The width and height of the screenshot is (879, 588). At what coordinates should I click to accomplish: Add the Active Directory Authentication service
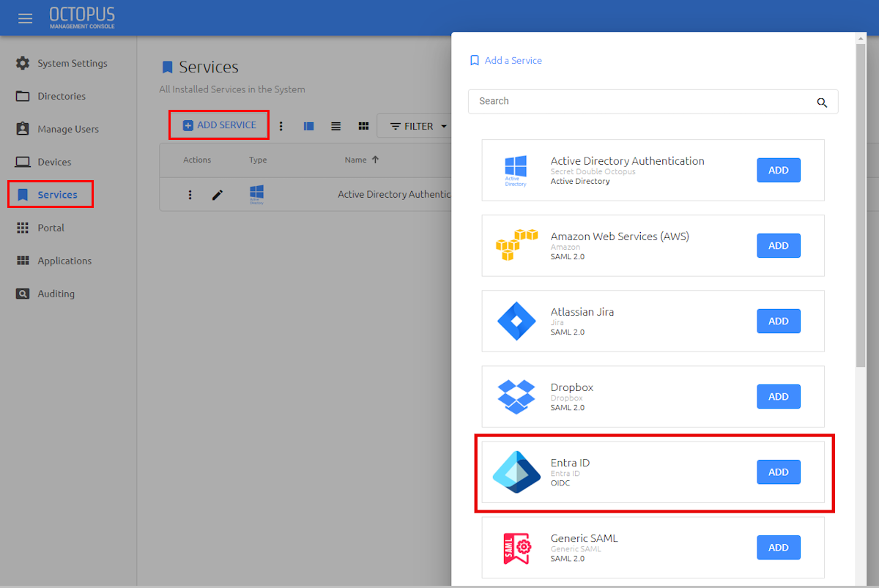click(x=779, y=170)
